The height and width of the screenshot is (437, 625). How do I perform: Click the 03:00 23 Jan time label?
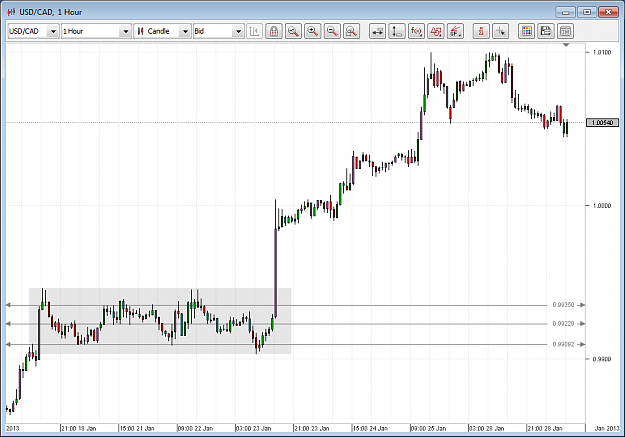pos(254,428)
